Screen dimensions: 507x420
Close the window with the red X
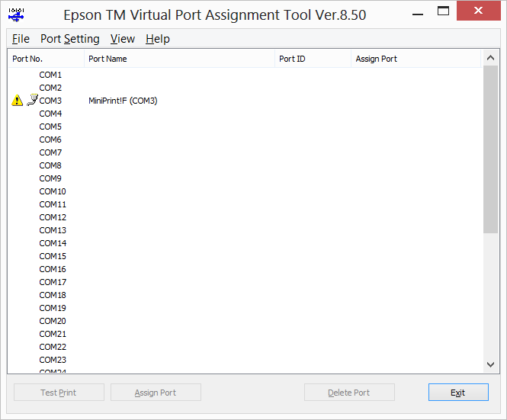click(478, 11)
